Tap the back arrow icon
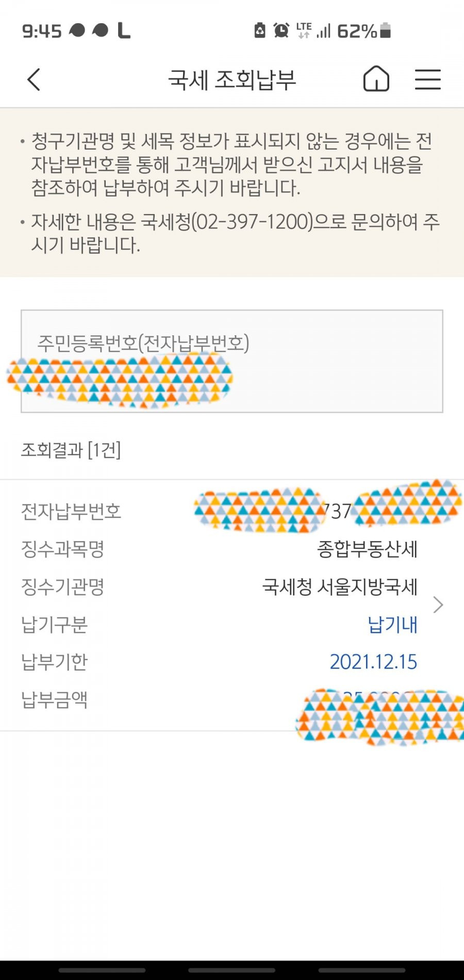Screen dimensions: 464x980 34,80
